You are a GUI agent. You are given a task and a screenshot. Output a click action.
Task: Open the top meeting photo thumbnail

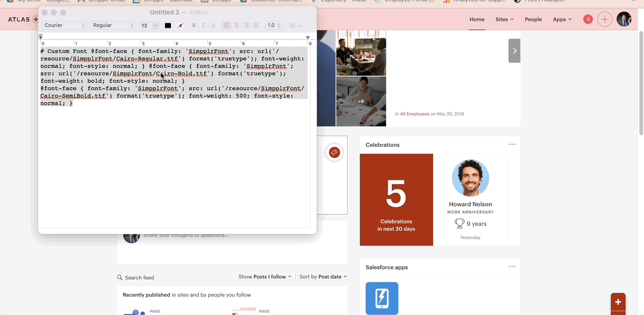click(361, 52)
